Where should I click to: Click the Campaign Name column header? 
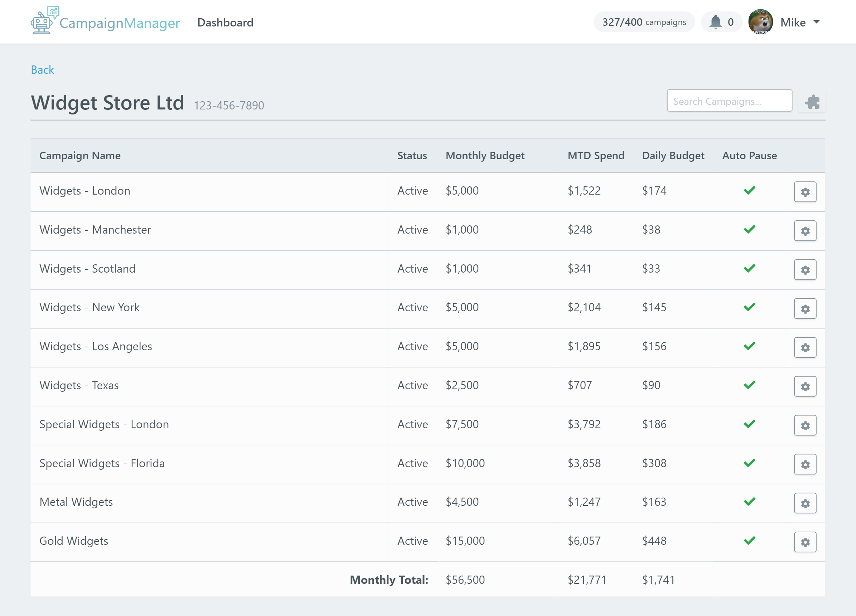[80, 155]
